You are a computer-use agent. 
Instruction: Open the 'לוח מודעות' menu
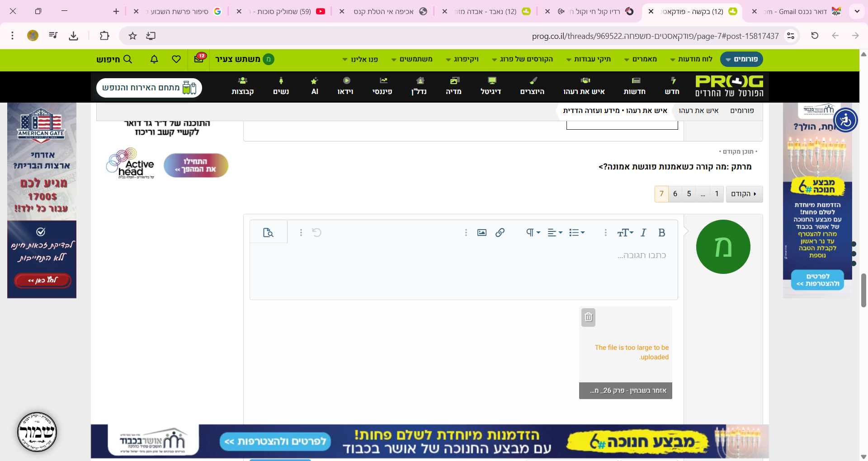pos(691,59)
